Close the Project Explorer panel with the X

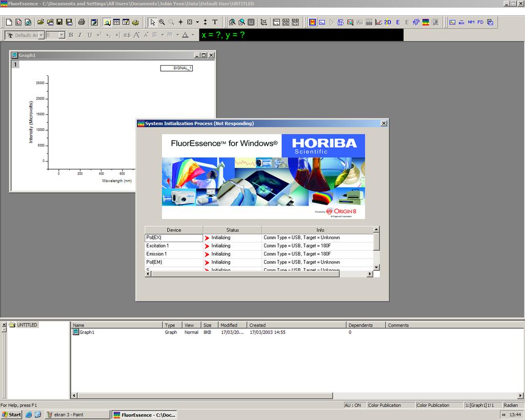point(4,325)
